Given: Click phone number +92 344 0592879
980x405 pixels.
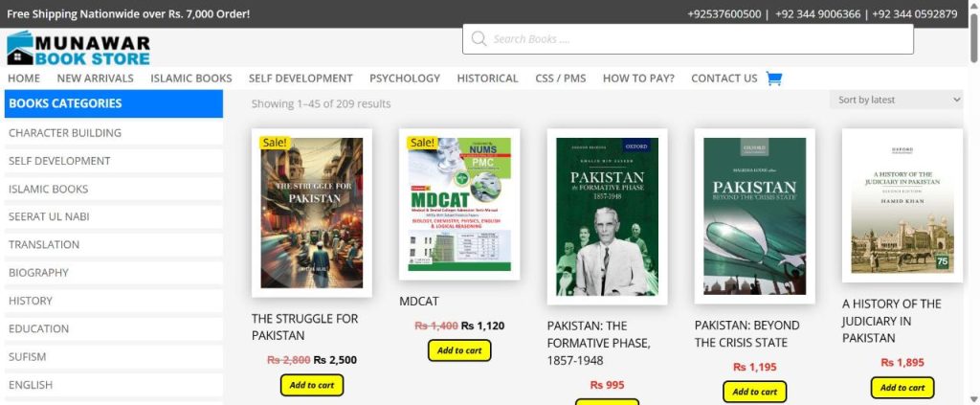Looking at the screenshot, I should 914,13.
